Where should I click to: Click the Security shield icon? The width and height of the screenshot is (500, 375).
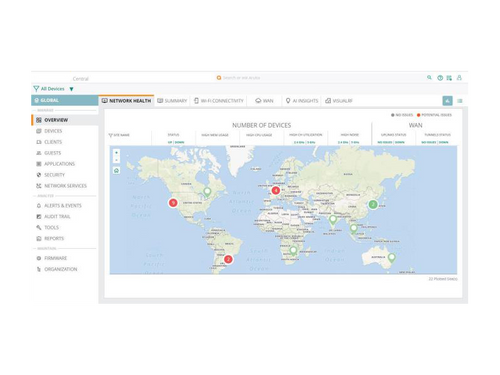[x=39, y=175]
